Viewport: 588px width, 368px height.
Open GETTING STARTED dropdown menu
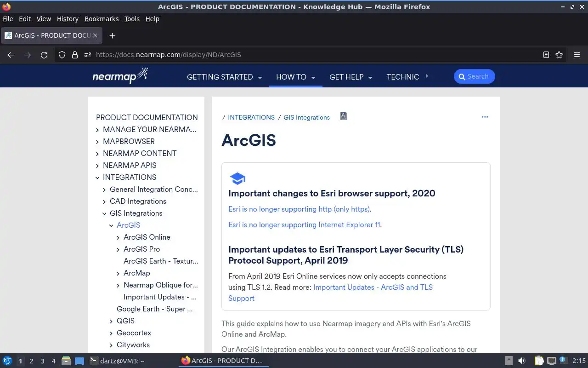(224, 77)
